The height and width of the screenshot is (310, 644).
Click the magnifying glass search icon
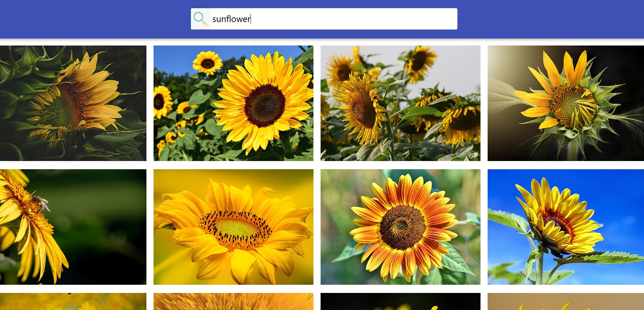click(x=200, y=19)
